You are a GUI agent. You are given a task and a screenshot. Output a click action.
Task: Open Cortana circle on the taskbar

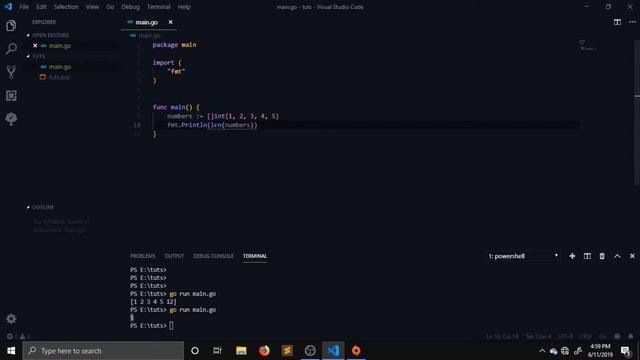(195, 351)
